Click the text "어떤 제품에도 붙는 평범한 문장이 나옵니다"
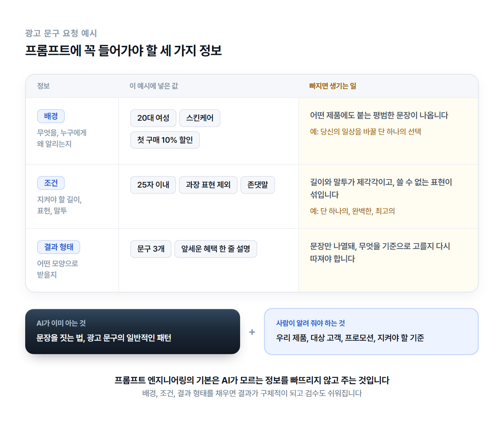 pos(379,115)
